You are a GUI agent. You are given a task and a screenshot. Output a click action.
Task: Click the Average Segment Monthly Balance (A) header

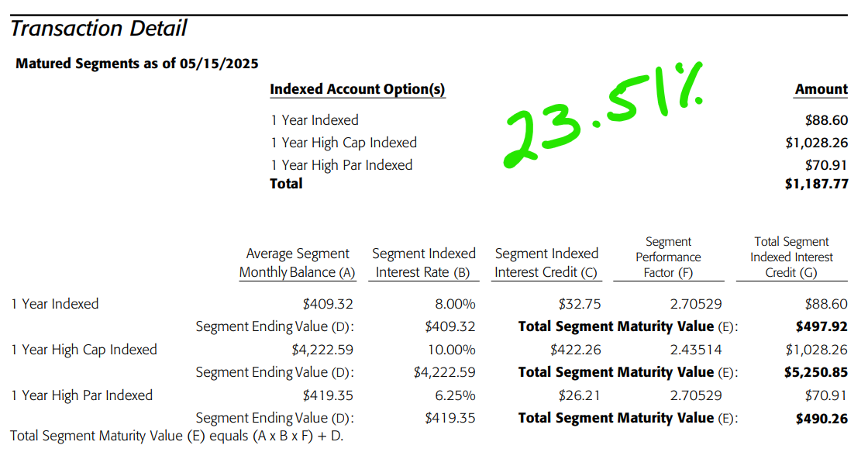coord(298,263)
